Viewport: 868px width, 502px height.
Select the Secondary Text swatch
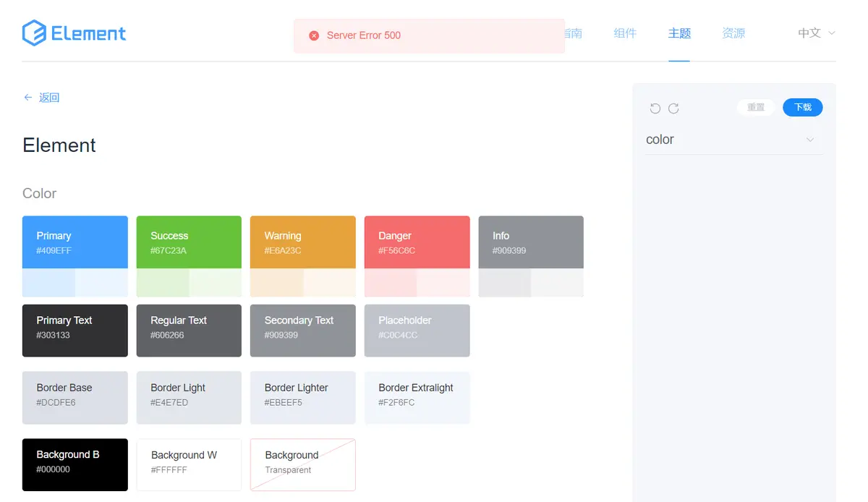coord(303,331)
